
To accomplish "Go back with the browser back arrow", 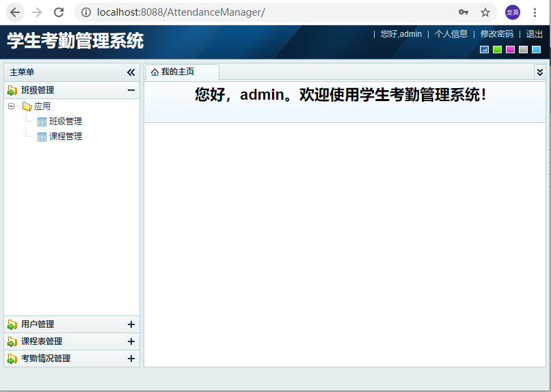I will tap(15, 12).
